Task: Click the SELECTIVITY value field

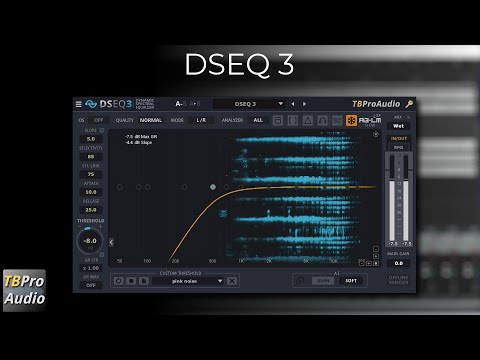Action: click(x=91, y=157)
